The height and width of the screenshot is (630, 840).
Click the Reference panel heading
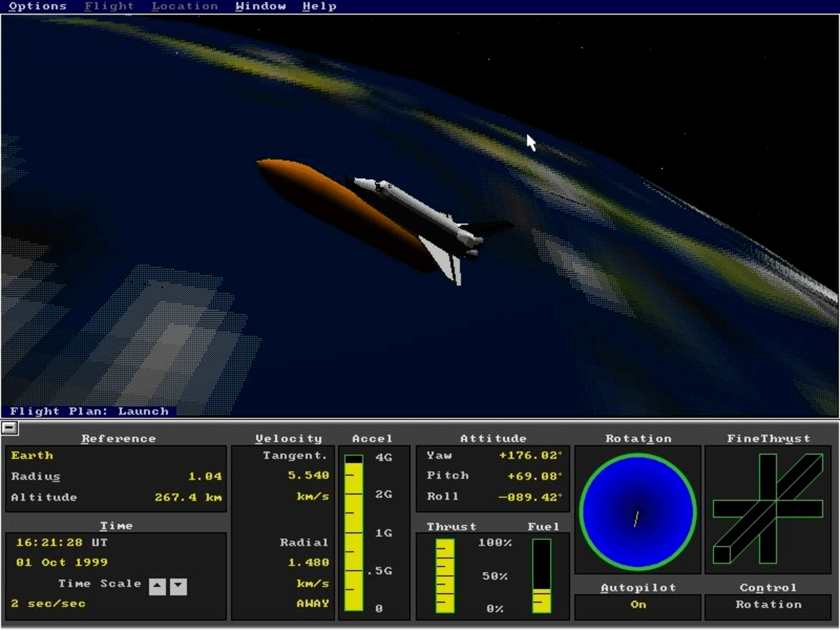click(x=118, y=439)
